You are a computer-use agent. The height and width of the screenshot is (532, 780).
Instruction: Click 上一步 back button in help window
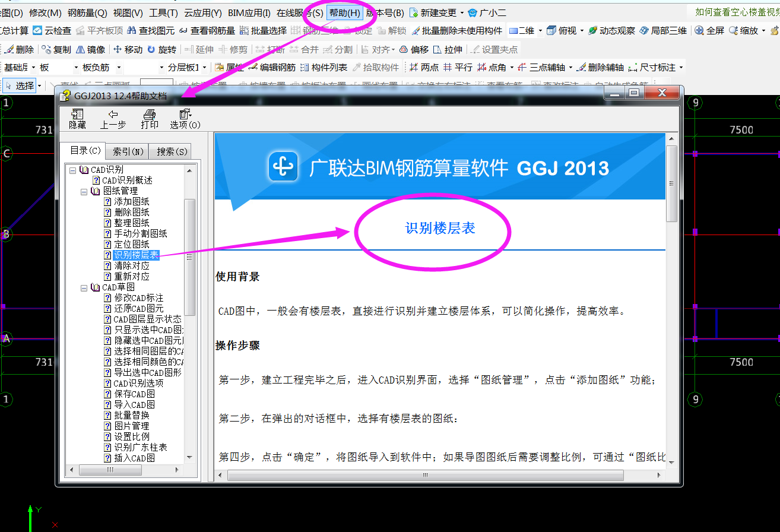pos(113,119)
